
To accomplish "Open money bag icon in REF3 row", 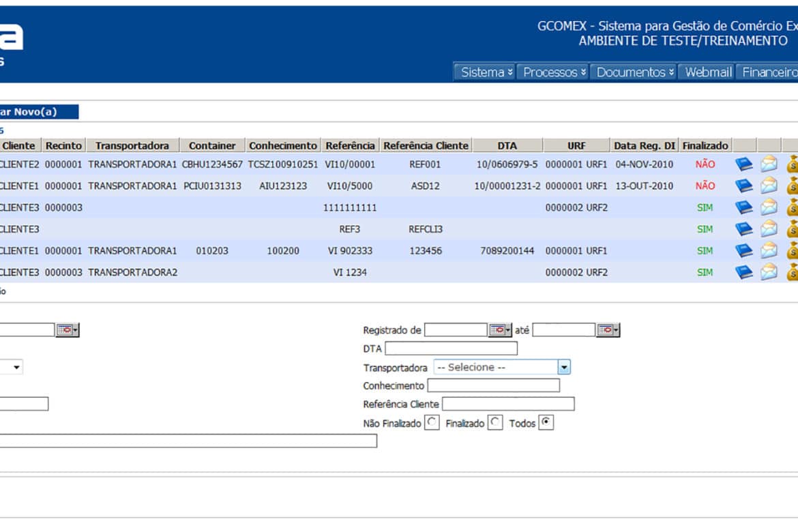I will coord(793,229).
